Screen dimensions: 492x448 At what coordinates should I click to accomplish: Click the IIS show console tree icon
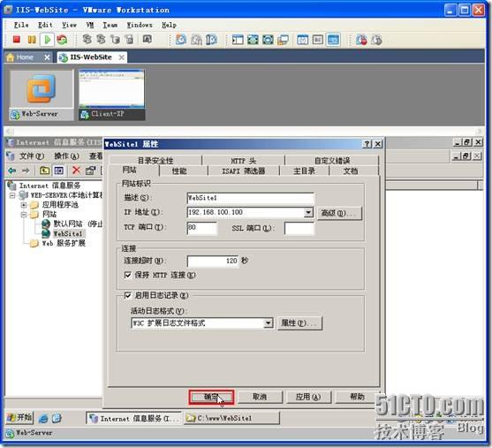click(x=58, y=171)
